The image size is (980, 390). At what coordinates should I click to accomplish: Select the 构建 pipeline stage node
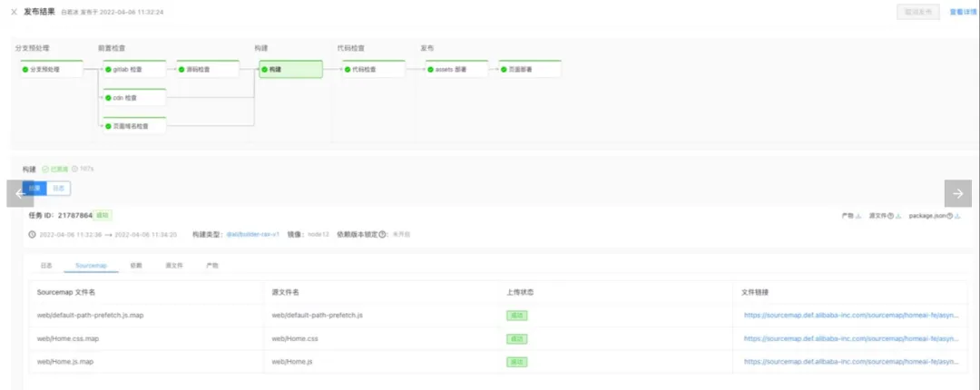click(291, 69)
